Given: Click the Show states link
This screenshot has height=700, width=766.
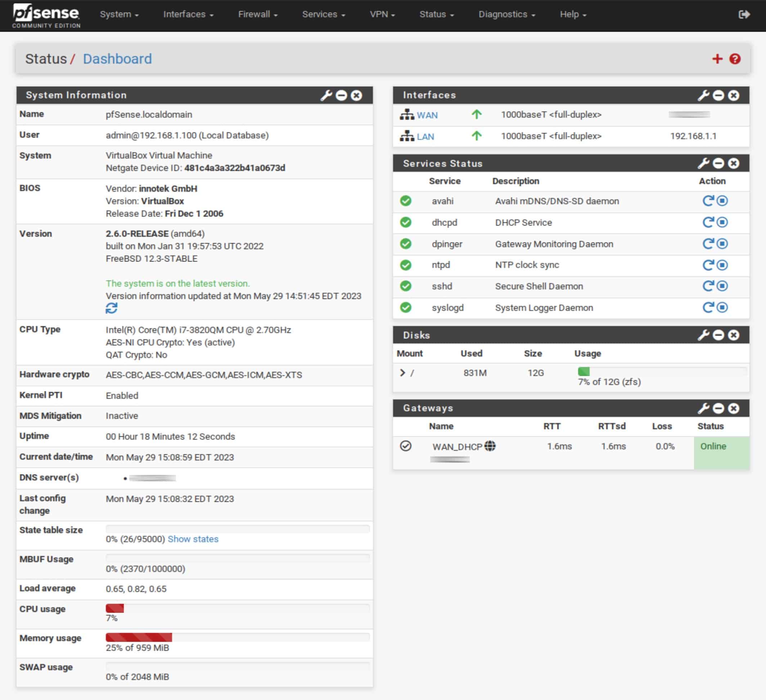Looking at the screenshot, I should [193, 539].
